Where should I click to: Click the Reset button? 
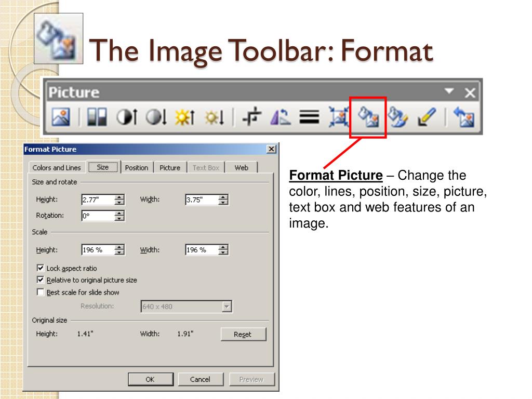point(243,334)
